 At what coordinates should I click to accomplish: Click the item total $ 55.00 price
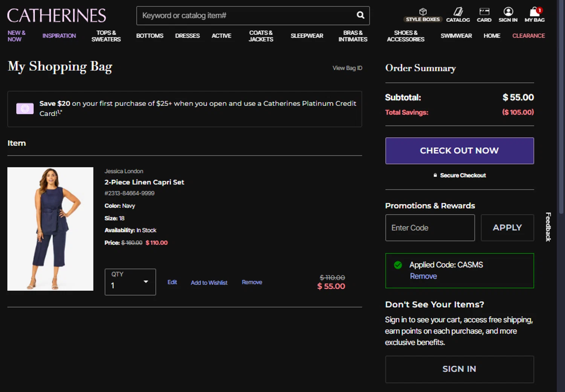[331, 286]
